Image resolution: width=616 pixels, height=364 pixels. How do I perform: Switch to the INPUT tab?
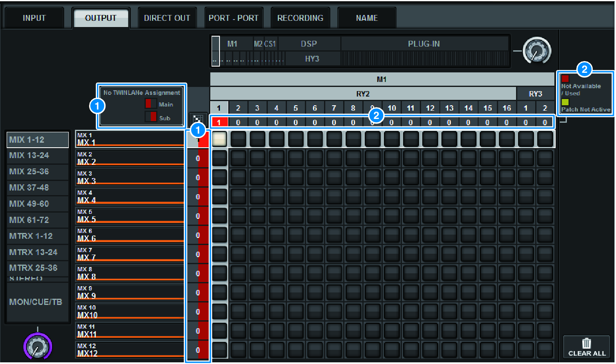click(34, 18)
